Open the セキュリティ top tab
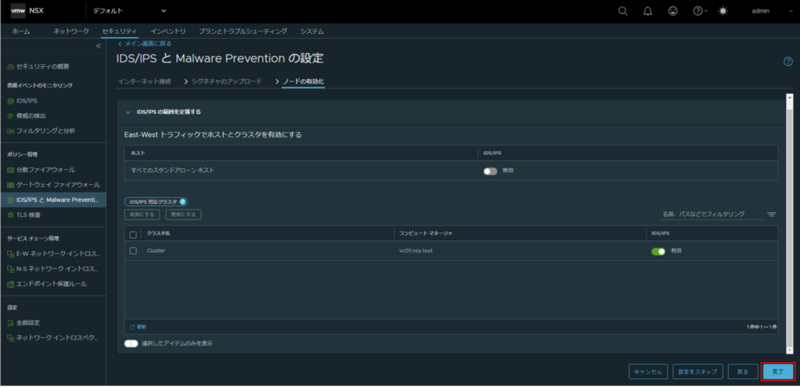The height and width of the screenshot is (387, 800). point(119,31)
